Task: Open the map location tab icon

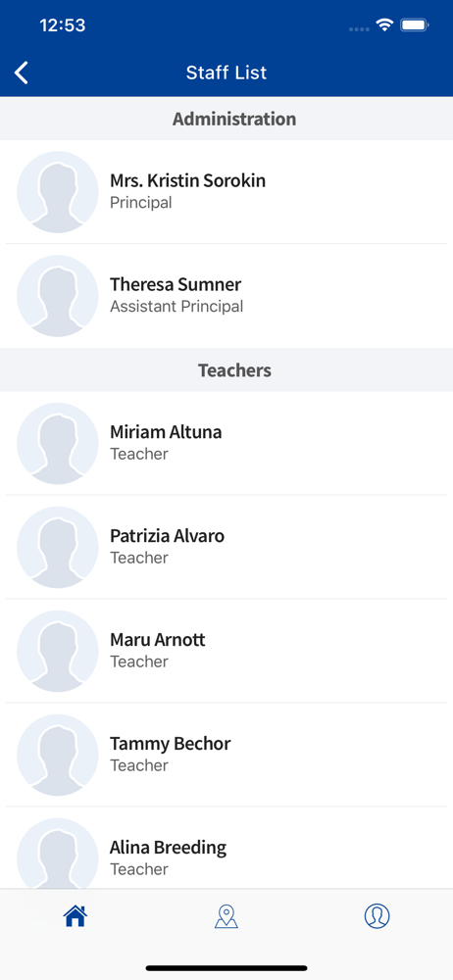Action: click(226, 915)
